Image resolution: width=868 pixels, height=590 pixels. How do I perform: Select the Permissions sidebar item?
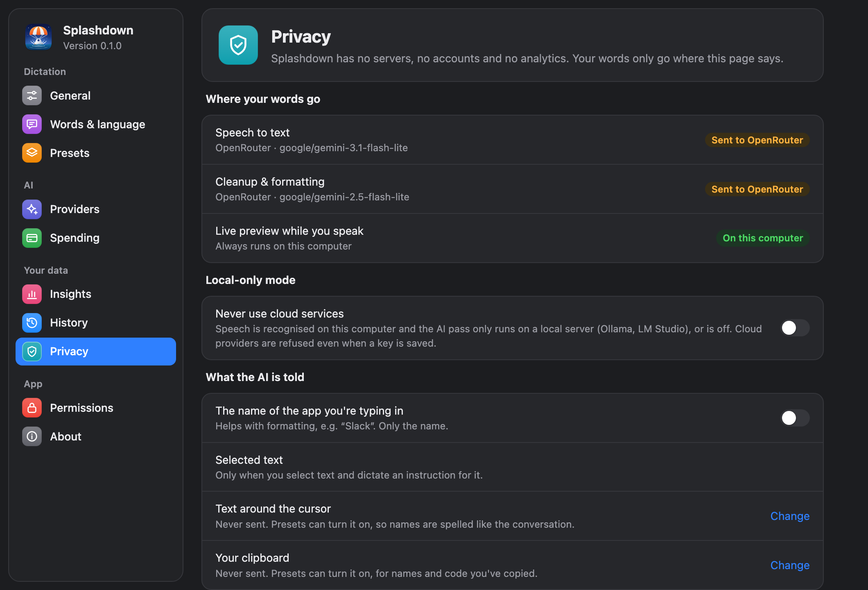pyautogui.click(x=96, y=408)
